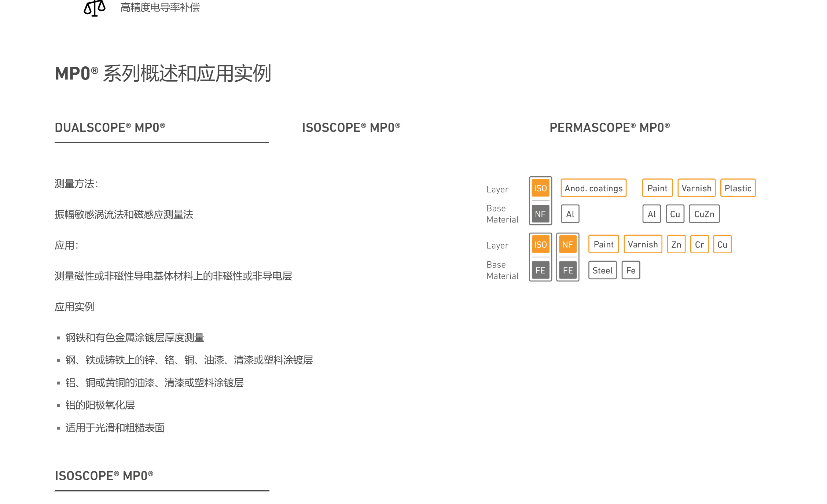Click the Cu base material box
The height and width of the screenshot is (504, 827).
click(x=675, y=214)
